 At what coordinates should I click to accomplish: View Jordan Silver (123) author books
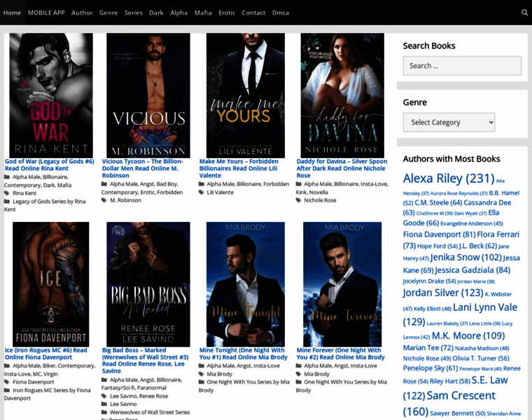click(x=442, y=293)
